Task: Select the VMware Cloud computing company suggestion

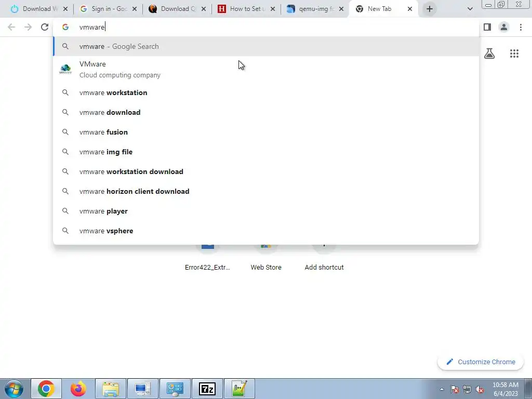Action: tap(266, 70)
